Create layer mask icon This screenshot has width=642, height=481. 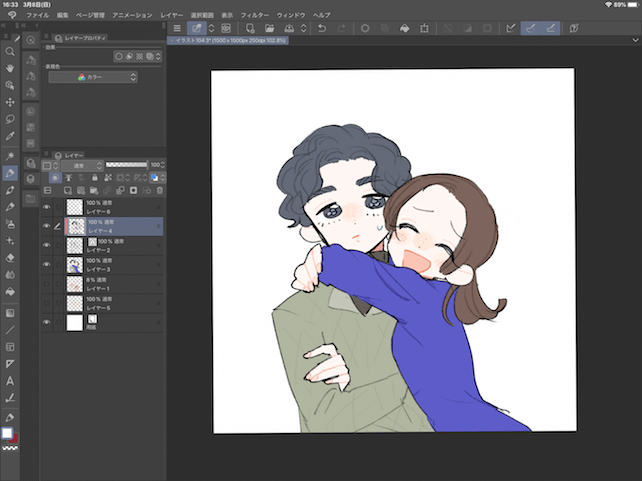[x=133, y=190]
